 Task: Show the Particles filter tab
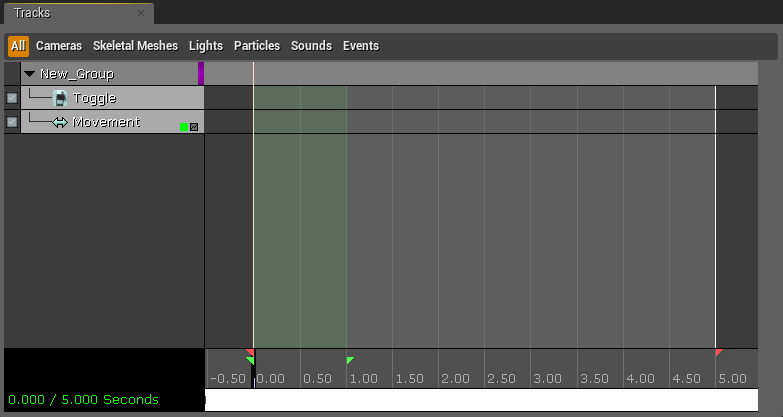pyautogui.click(x=257, y=46)
